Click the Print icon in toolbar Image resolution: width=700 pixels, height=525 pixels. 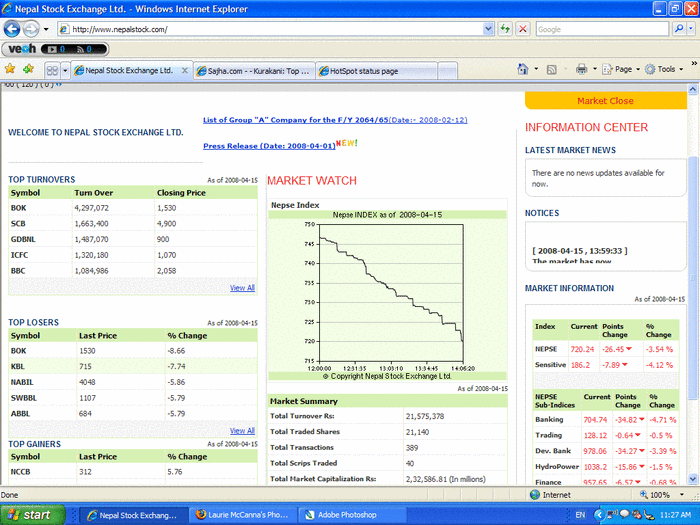pos(581,70)
